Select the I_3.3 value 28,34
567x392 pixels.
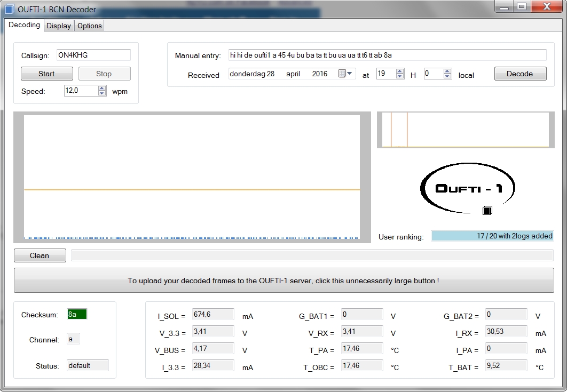[x=213, y=365]
